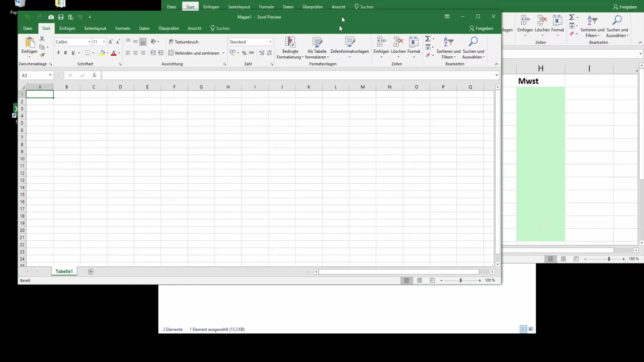The width and height of the screenshot is (644, 362).
Task: Click Sortieren und Filtern in front window
Action: coord(448,48)
